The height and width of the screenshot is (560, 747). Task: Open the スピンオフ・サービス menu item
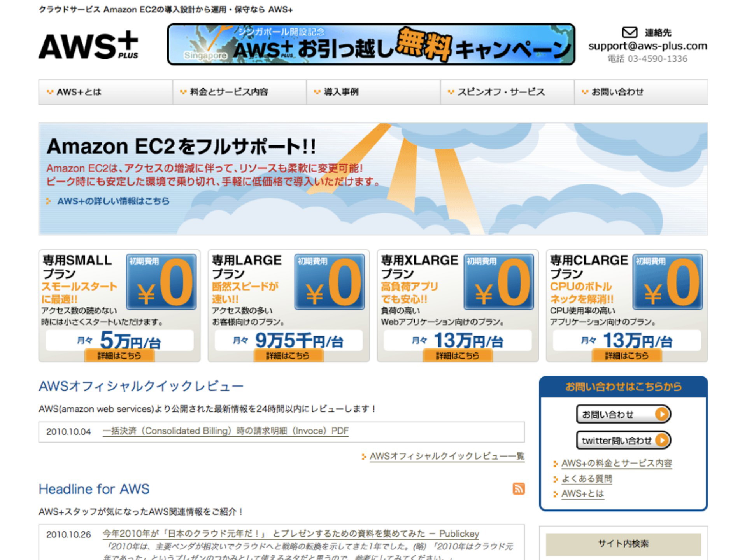[x=507, y=92]
